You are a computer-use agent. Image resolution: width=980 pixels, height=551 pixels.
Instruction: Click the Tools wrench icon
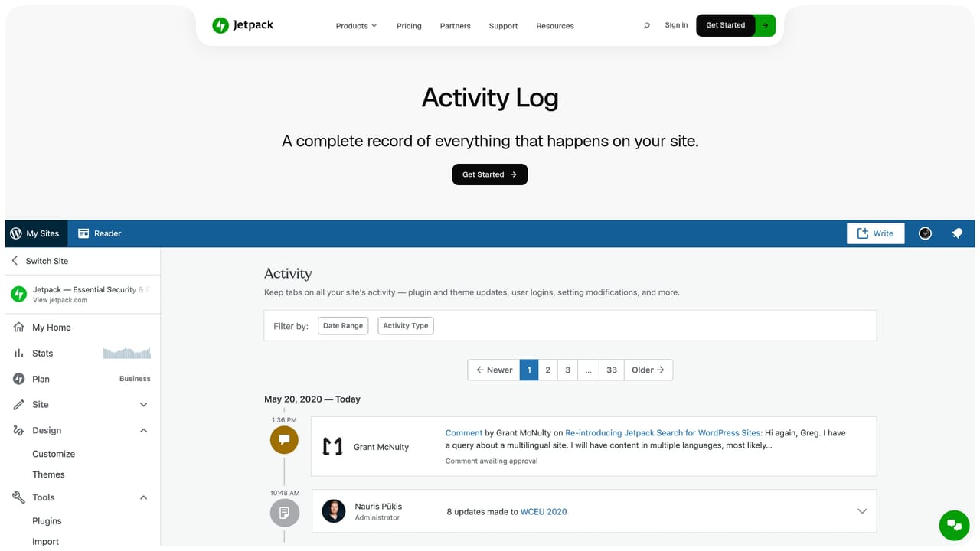[19, 497]
